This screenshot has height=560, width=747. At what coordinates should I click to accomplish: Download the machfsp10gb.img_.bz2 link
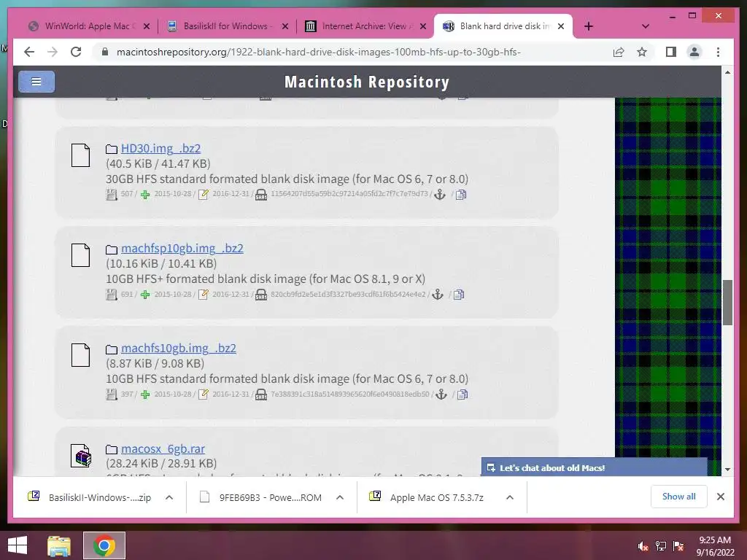tap(182, 248)
